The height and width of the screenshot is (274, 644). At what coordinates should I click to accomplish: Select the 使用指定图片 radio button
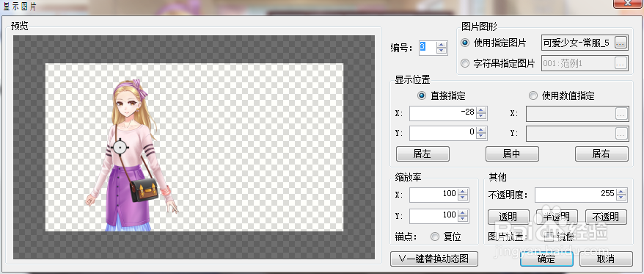[465, 43]
